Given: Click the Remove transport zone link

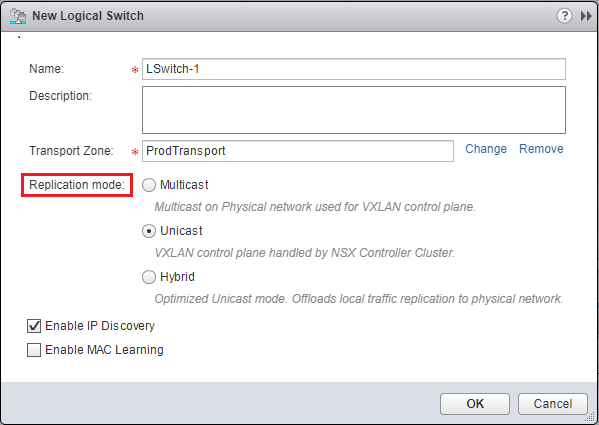Looking at the screenshot, I should point(541,149).
